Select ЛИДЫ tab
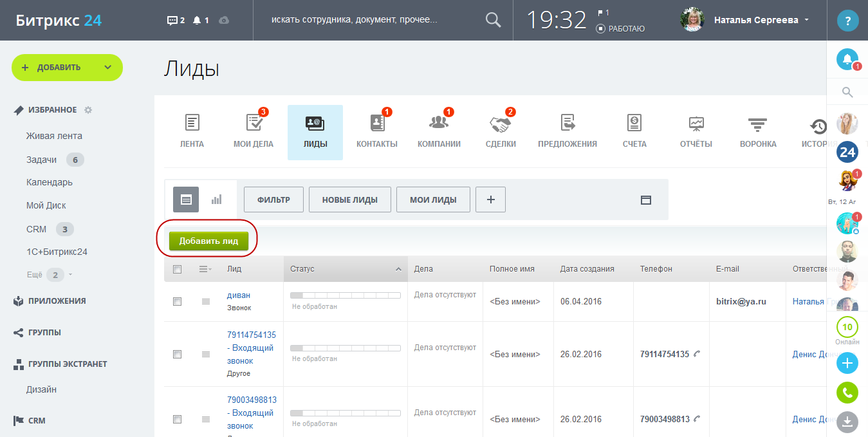 [315, 133]
